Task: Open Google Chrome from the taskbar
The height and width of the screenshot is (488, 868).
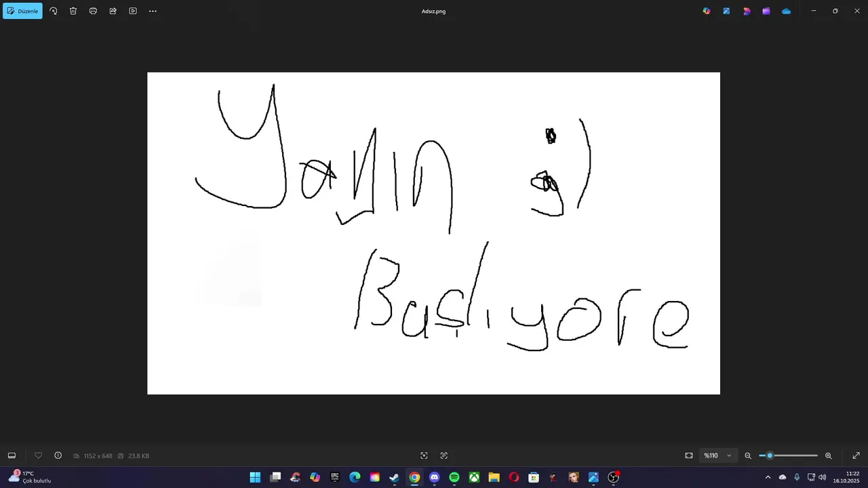Action: pos(414,477)
